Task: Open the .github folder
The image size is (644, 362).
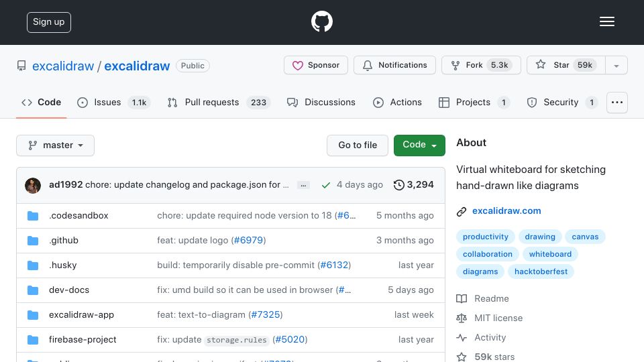Action: click(64, 240)
